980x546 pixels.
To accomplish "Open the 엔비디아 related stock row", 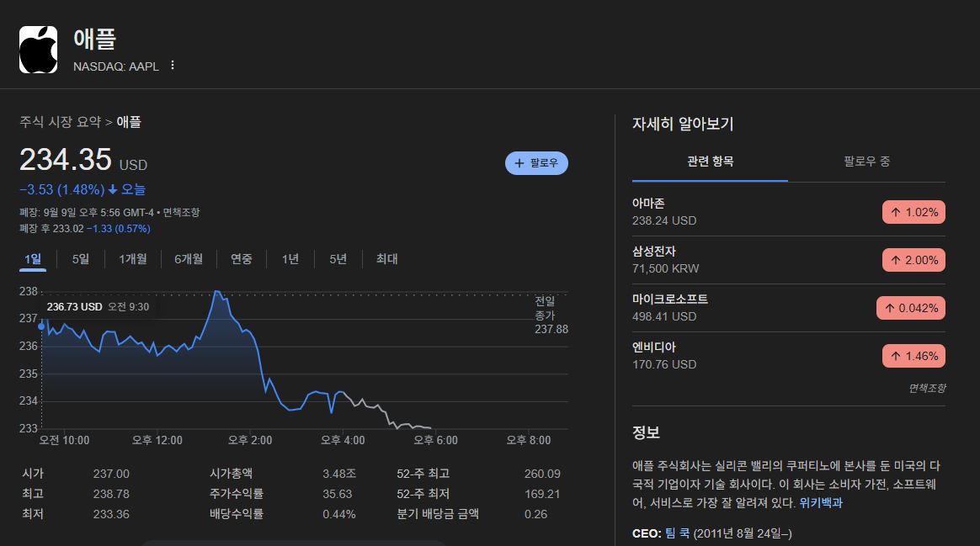I will click(789, 356).
